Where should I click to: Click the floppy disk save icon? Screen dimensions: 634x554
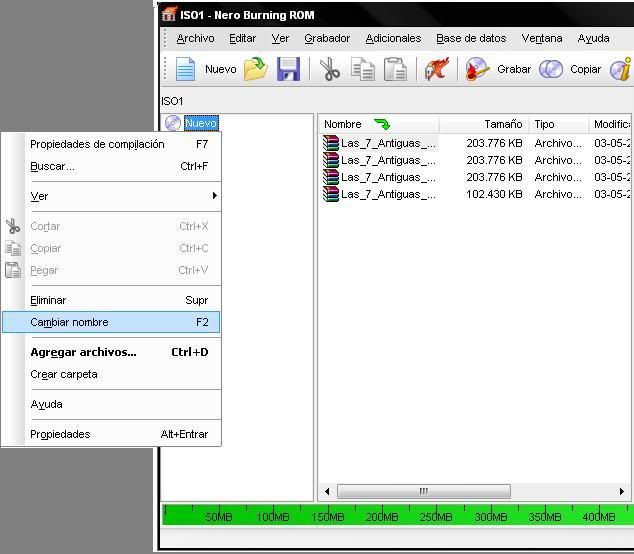click(x=288, y=69)
